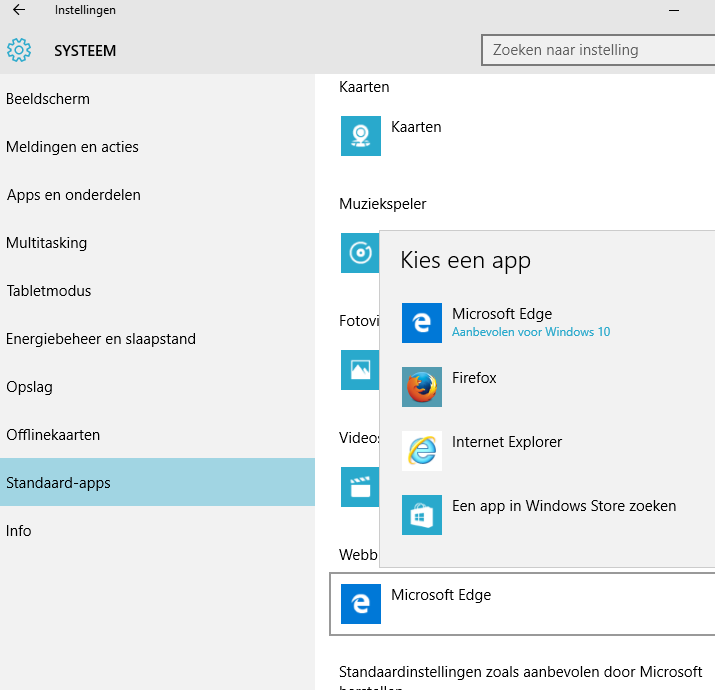The width and height of the screenshot is (715, 690).
Task: Select Apps en onderdelen in the sidebar
Action: (x=73, y=195)
